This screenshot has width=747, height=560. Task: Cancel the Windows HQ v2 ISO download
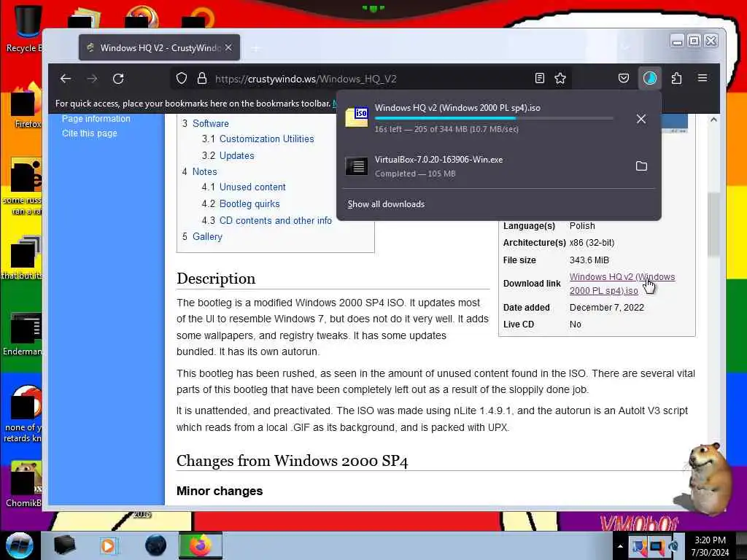641,119
